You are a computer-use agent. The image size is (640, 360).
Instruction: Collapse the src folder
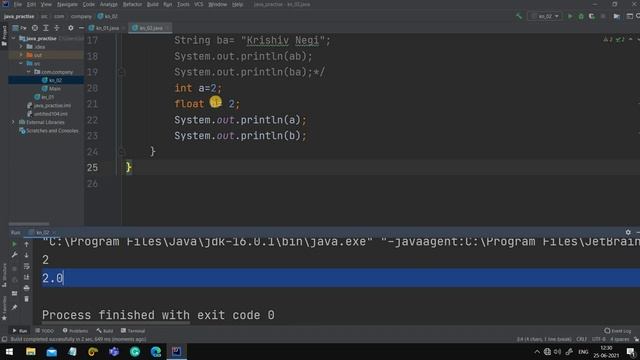click(21, 63)
